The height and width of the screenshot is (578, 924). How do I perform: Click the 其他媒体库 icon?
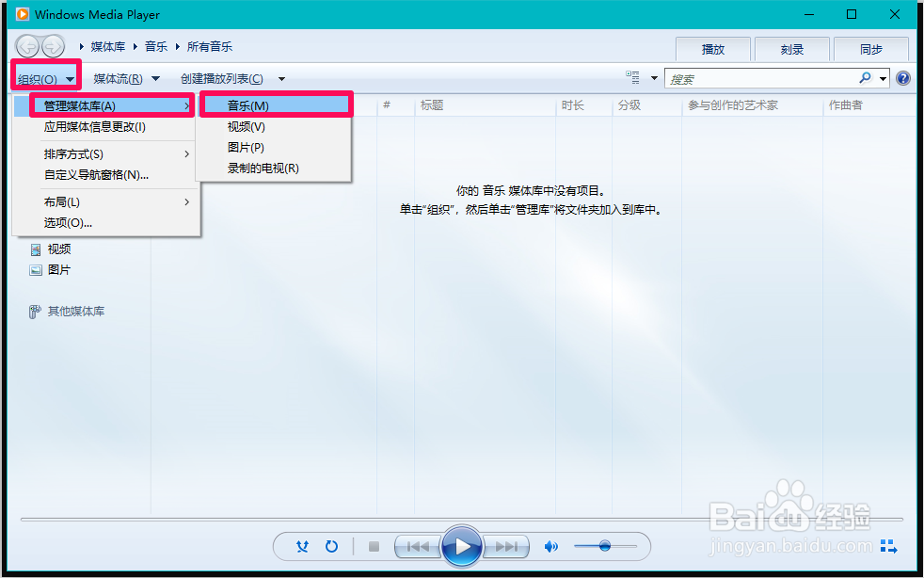(36, 312)
